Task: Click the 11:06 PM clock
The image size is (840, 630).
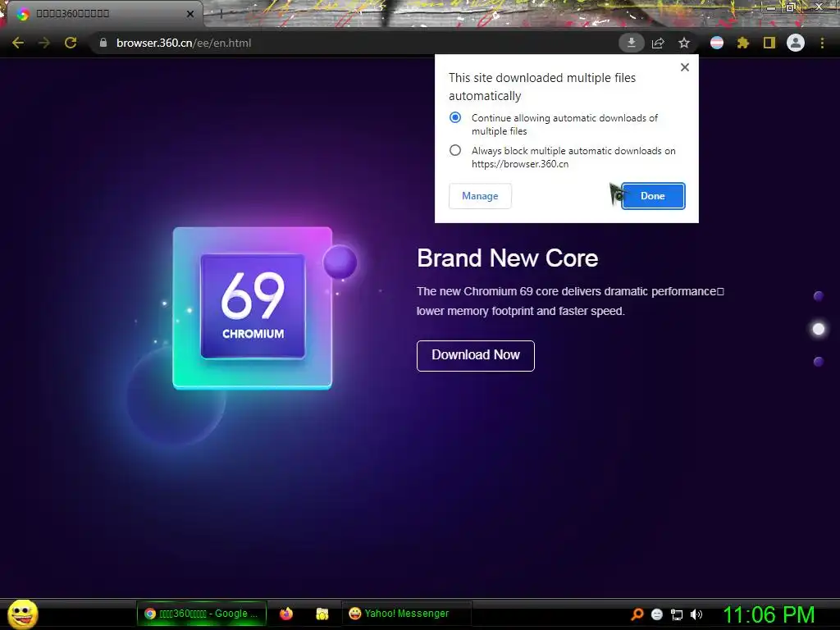Action: pos(769,614)
